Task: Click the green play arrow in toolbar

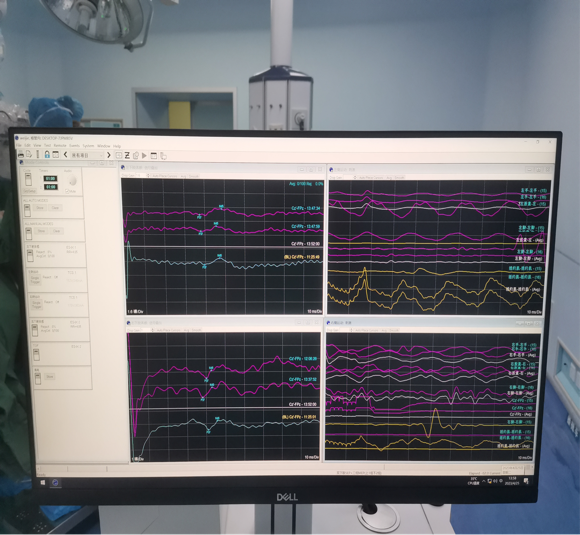Action: point(145,155)
